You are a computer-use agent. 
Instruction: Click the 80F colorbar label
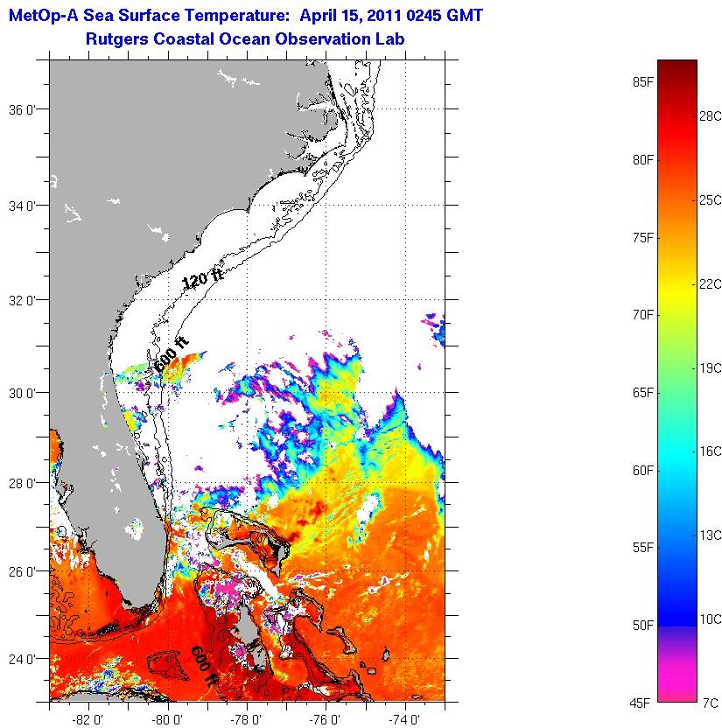point(642,160)
